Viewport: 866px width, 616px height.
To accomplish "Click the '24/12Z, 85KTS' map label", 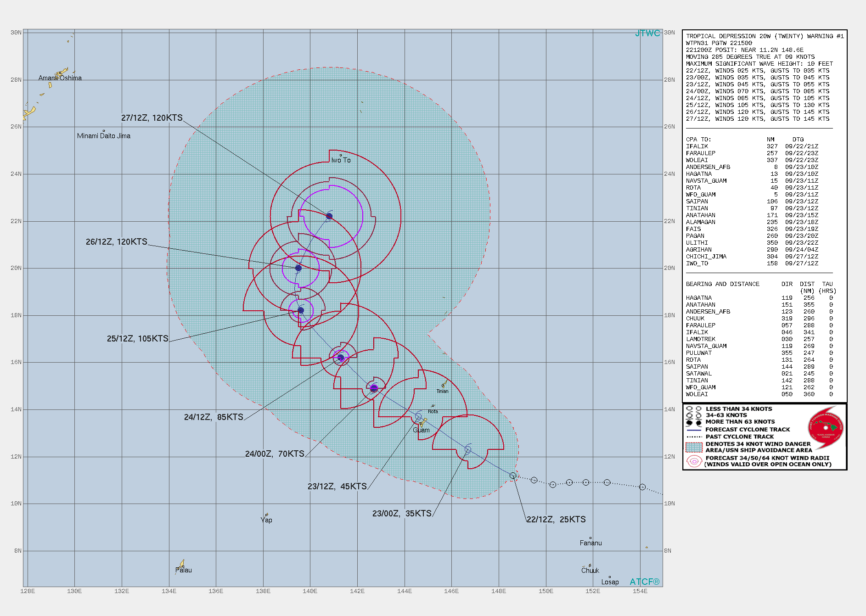I will click(214, 417).
